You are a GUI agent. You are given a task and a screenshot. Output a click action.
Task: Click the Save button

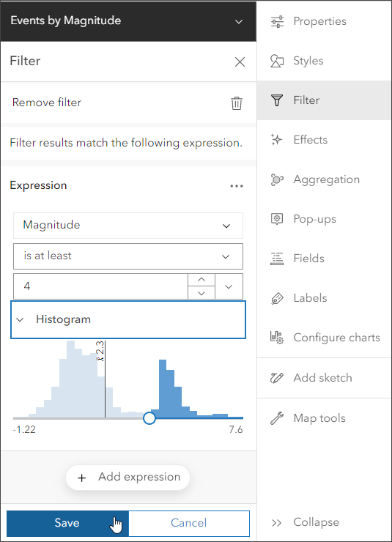tap(67, 523)
